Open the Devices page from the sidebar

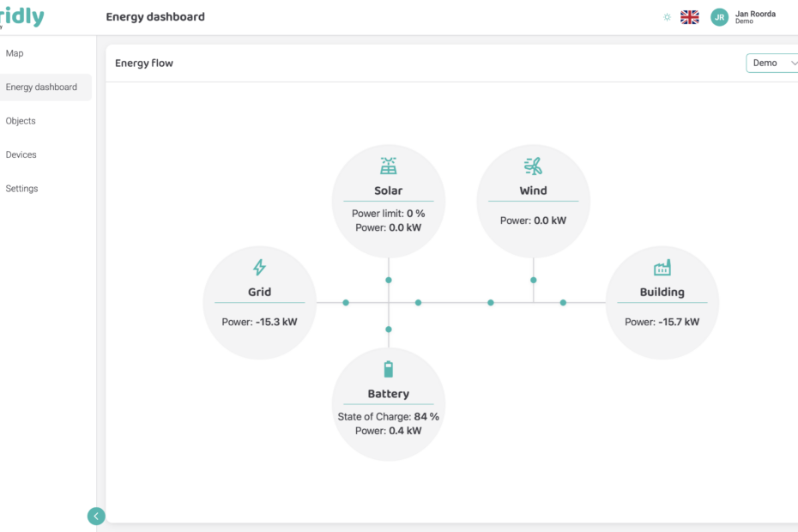[x=21, y=154]
